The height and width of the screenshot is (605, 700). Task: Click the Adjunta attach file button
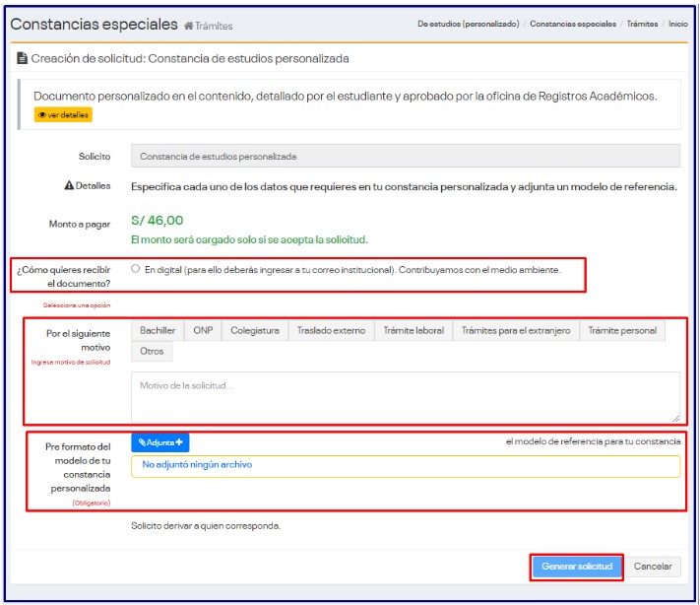[x=160, y=443]
